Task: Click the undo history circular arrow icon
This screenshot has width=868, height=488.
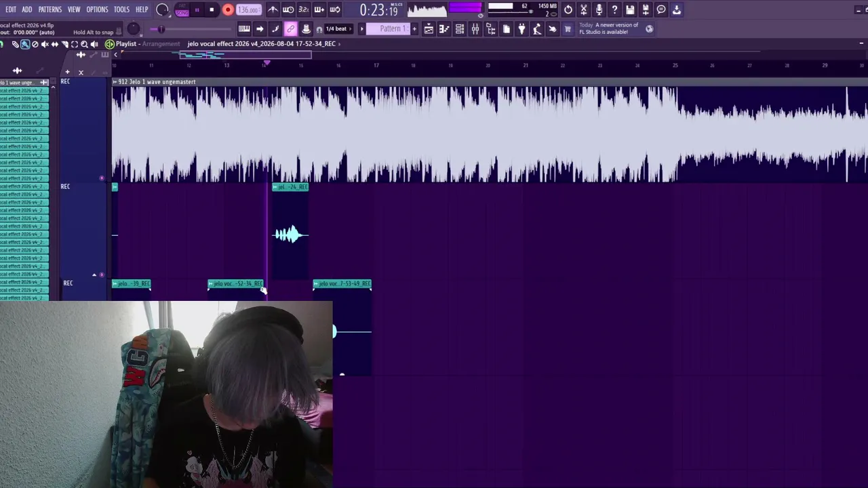Action: (x=568, y=9)
